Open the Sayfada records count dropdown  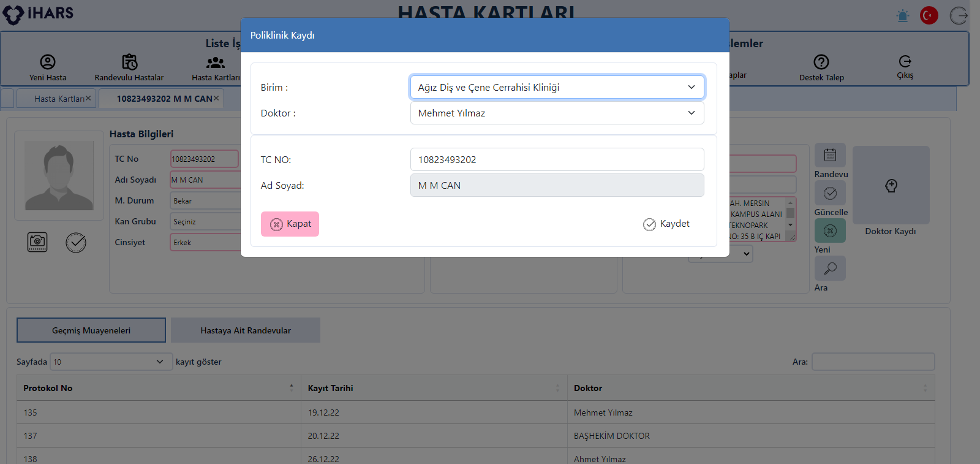pos(109,362)
